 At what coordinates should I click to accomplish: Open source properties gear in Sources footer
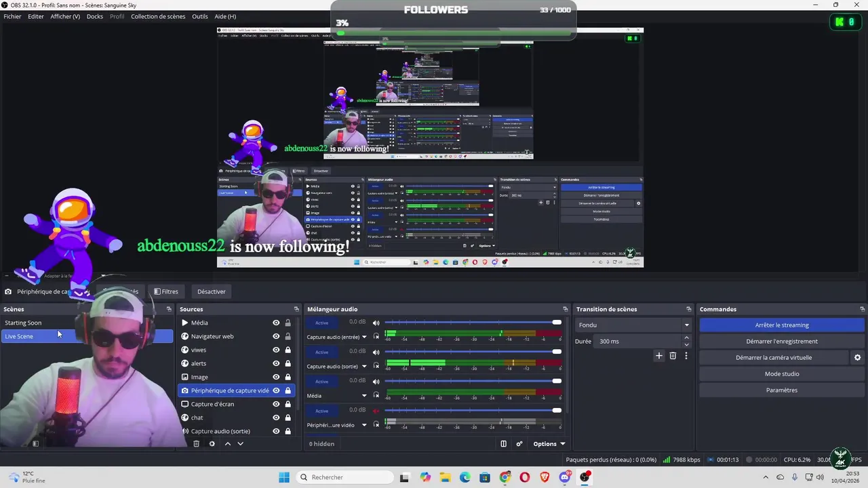[x=212, y=444]
